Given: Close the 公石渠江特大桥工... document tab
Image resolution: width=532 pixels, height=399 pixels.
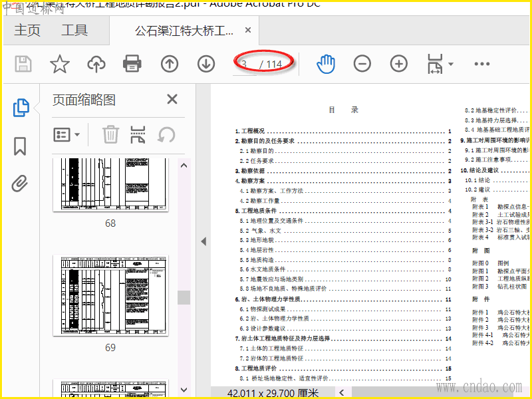Looking at the screenshot, I should point(248,30).
